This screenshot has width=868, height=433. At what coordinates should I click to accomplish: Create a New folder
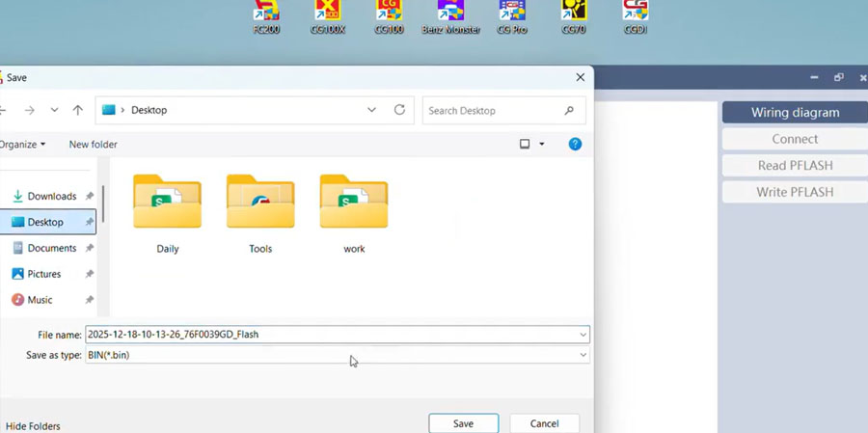(94, 145)
